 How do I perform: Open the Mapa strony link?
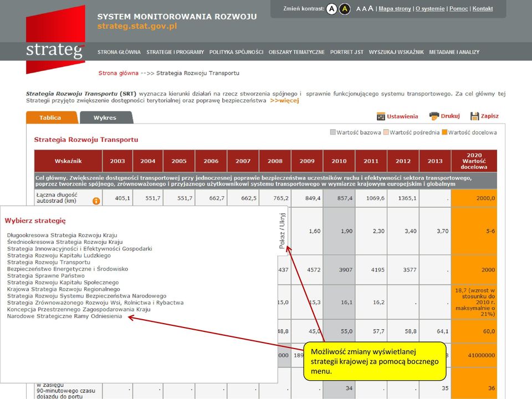point(395,9)
